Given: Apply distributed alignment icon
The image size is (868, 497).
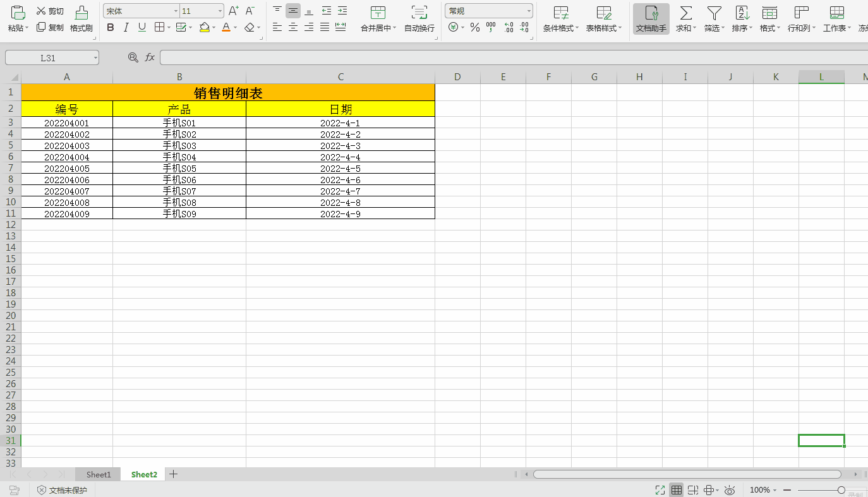Looking at the screenshot, I should click(341, 27).
